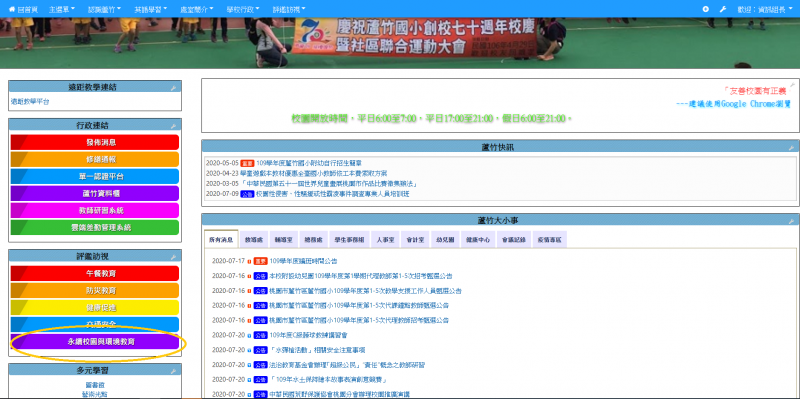This screenshot has width=800, height=399.
Task: Open the blue 單一認證平台 button
Action: [95, 177]
